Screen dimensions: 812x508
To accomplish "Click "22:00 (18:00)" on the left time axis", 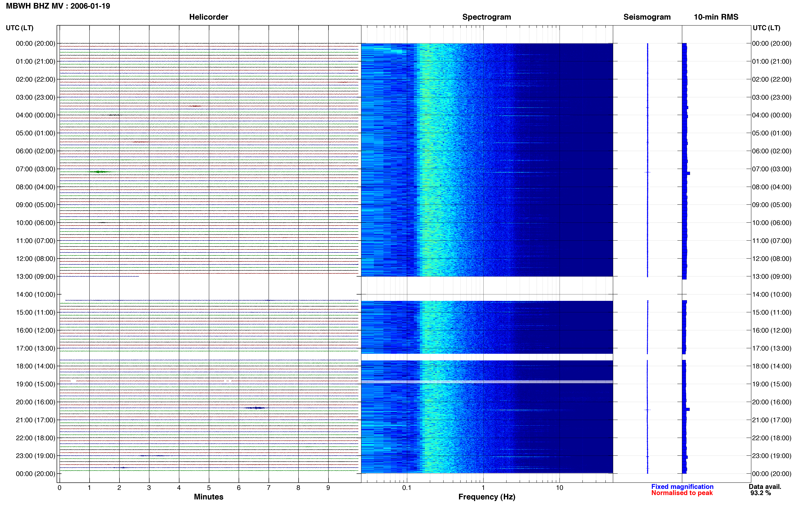I will point(36,438).
